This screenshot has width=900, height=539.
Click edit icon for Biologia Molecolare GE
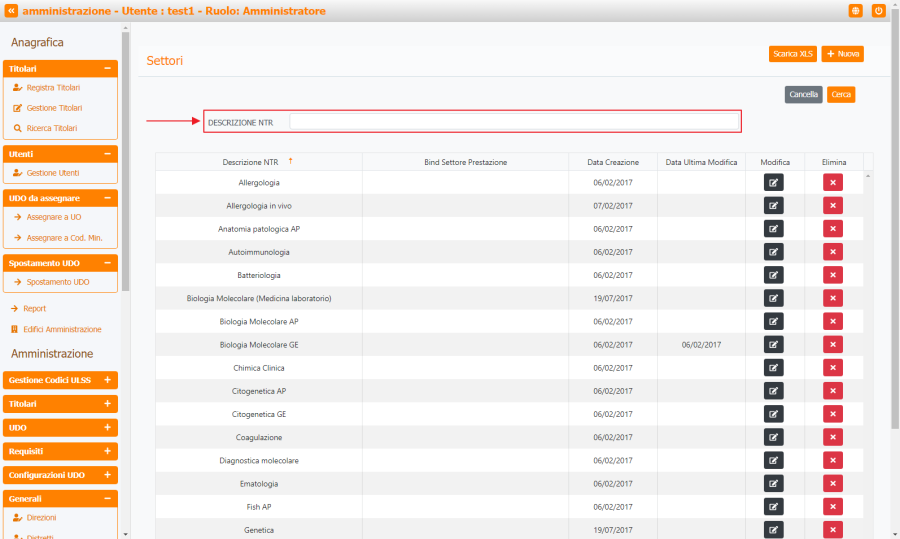774,345
